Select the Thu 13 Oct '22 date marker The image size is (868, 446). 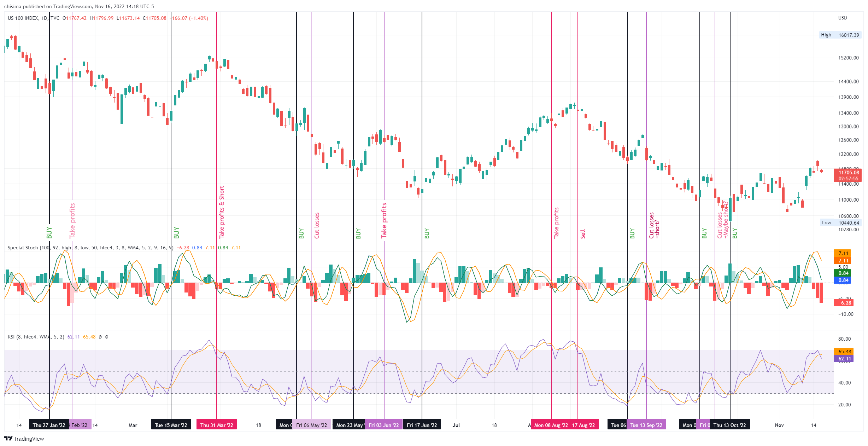click(x=729, y=425)
